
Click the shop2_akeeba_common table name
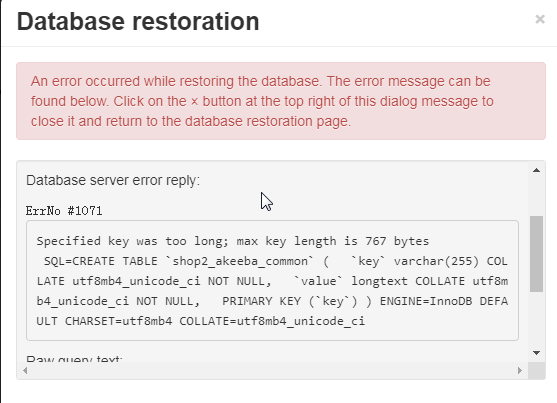coord(240,261)
